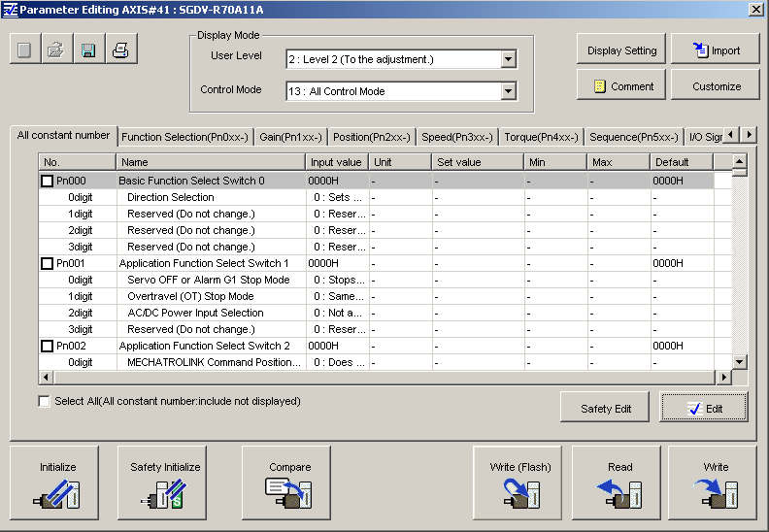
Task: Close the Parameter Editing window
Action: (x=755, y=10)
